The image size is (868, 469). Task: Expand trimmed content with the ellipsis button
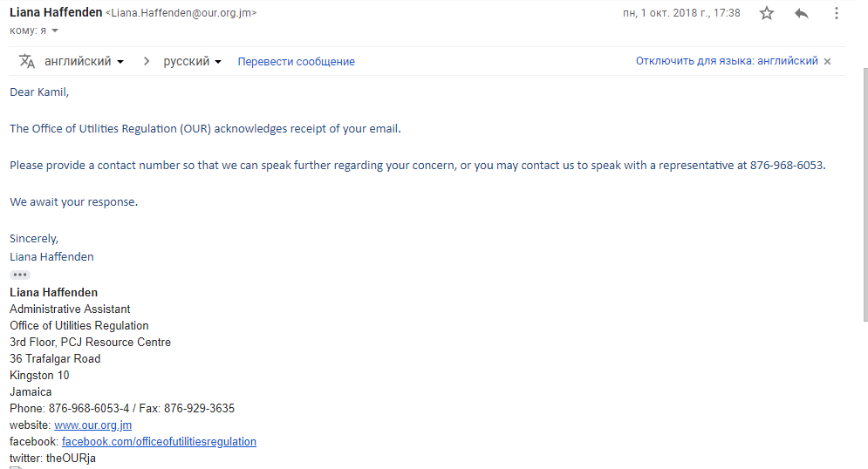tap(20, 275)
